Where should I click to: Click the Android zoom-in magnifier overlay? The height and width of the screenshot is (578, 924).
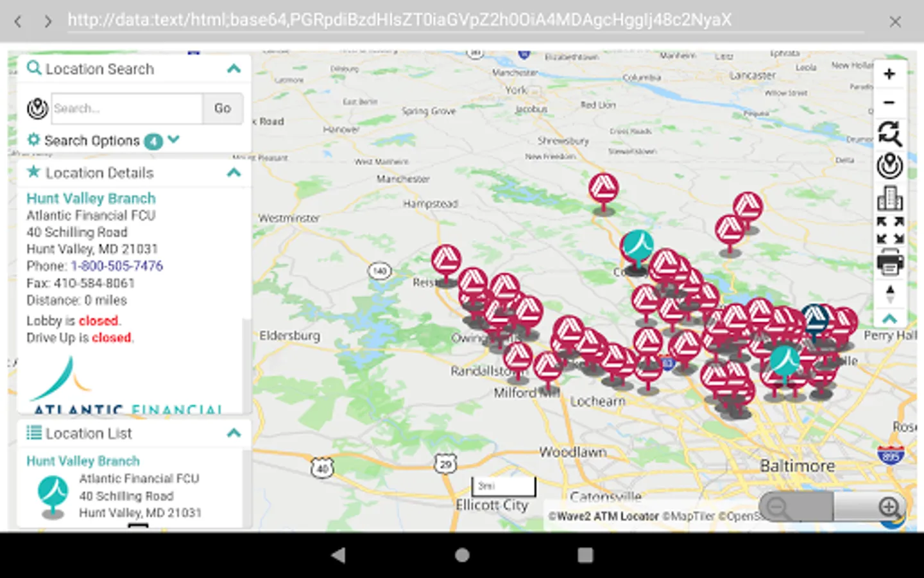pos(869,507)
